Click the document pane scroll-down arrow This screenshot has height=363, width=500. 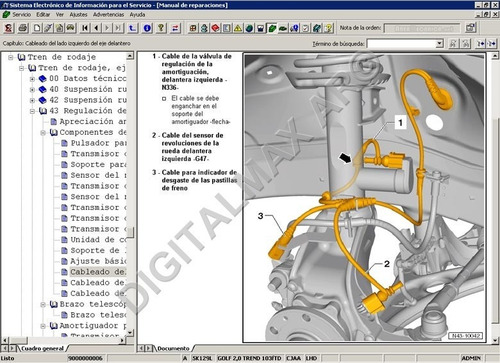click(x=495, y=340)
